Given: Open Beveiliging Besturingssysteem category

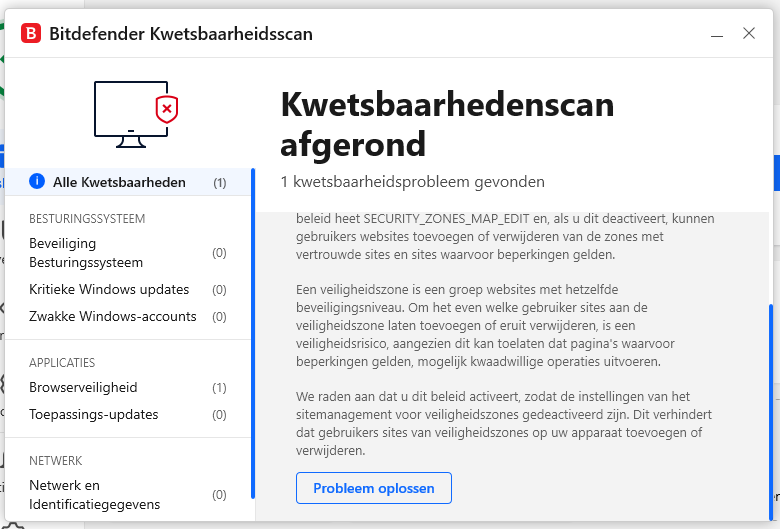Looking at the screenshot, I should (x=128, y=253).
